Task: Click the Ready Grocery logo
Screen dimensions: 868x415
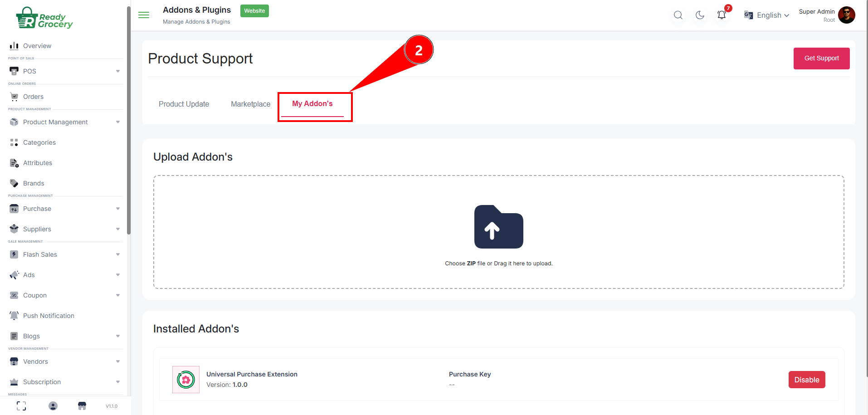Action: [44, 18]
